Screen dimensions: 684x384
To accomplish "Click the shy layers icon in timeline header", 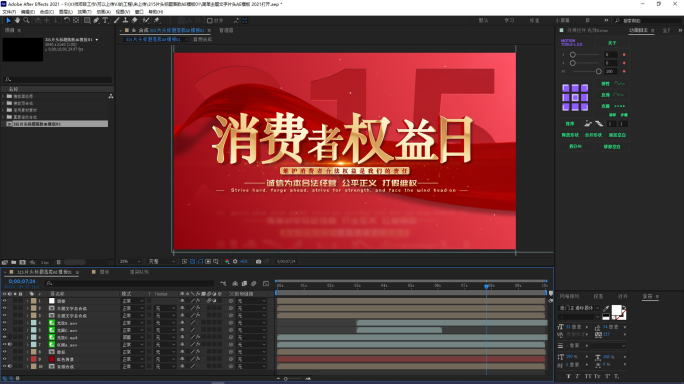I will [235, 284].
